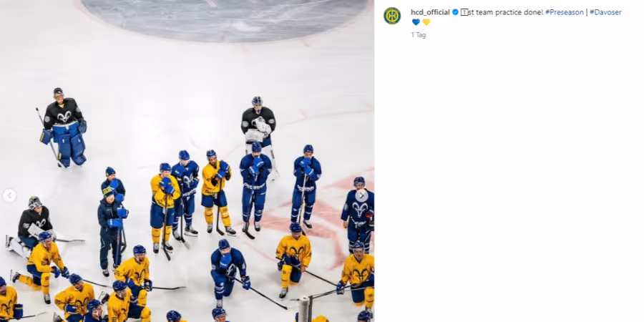Click the "1 Tag" post timestamp
This screenshot has width=644, height=322.
point(419,35)
